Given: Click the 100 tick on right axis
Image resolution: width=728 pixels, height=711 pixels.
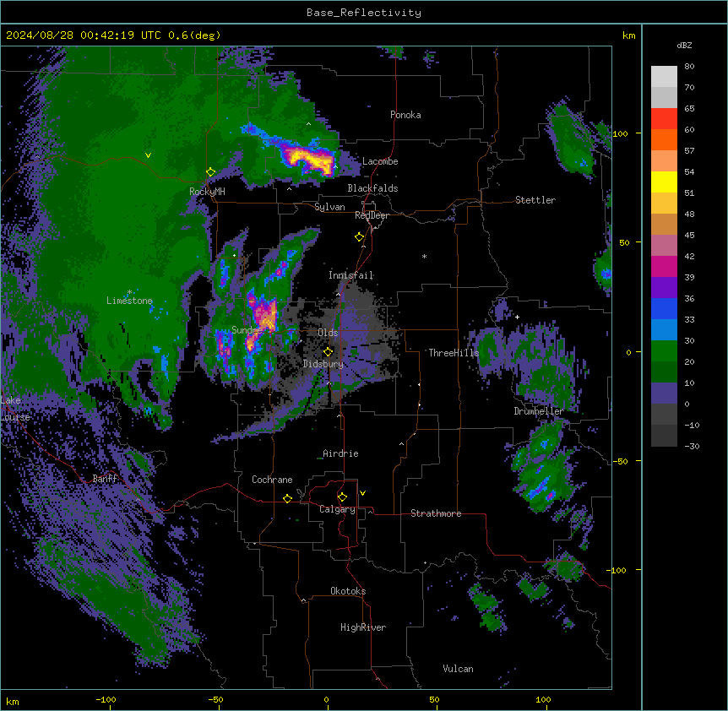Looking at the screenshot, I should click(x=620, y=133).
